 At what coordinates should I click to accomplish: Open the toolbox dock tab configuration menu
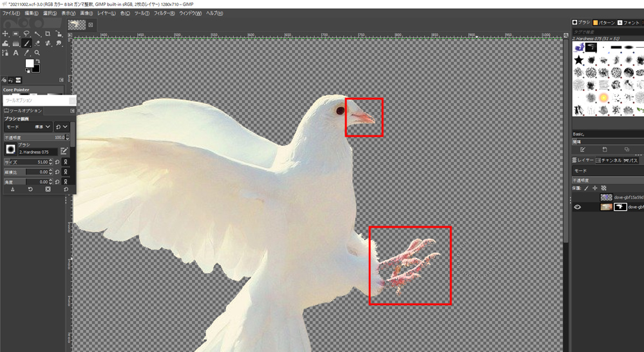pyautogui.click(x=61, y=80)
